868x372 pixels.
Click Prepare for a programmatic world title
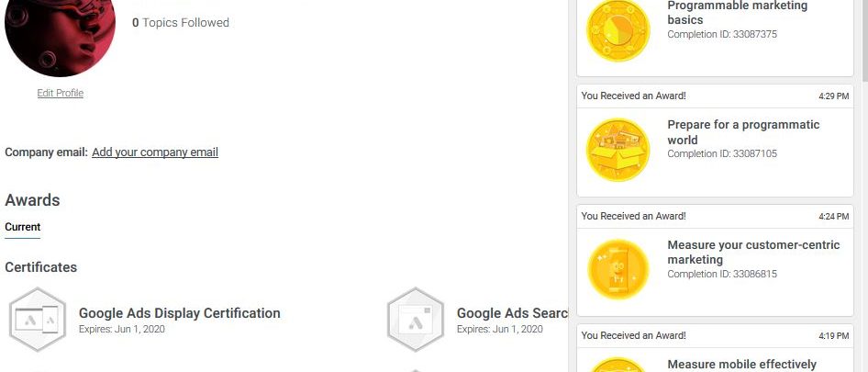743,132
